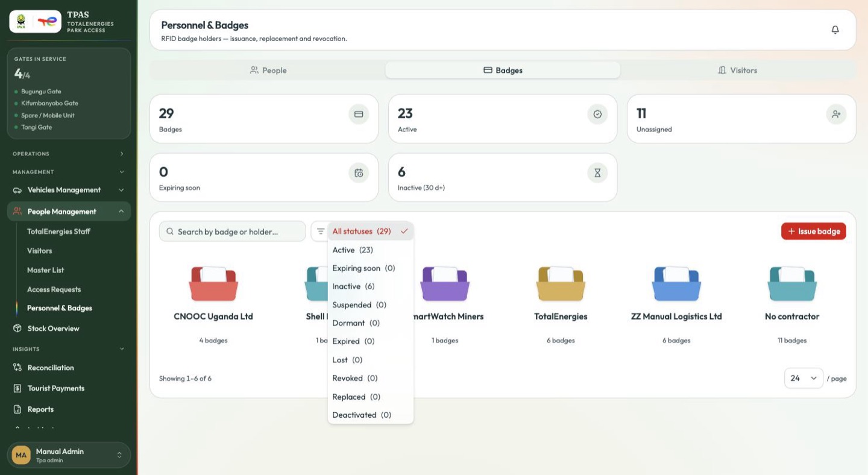The image size is (868, 475).
Task: Click the notifications bell icon
Action: coord(835,30)
